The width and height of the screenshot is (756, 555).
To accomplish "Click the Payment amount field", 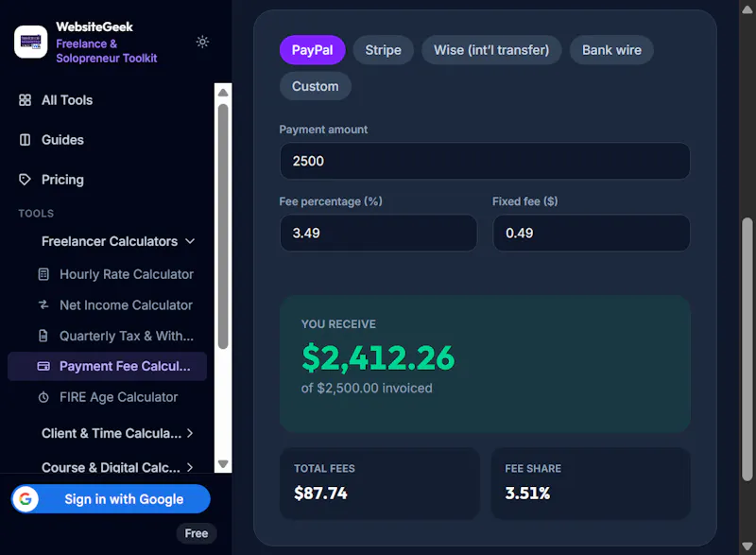I will (x=485, y=161).
